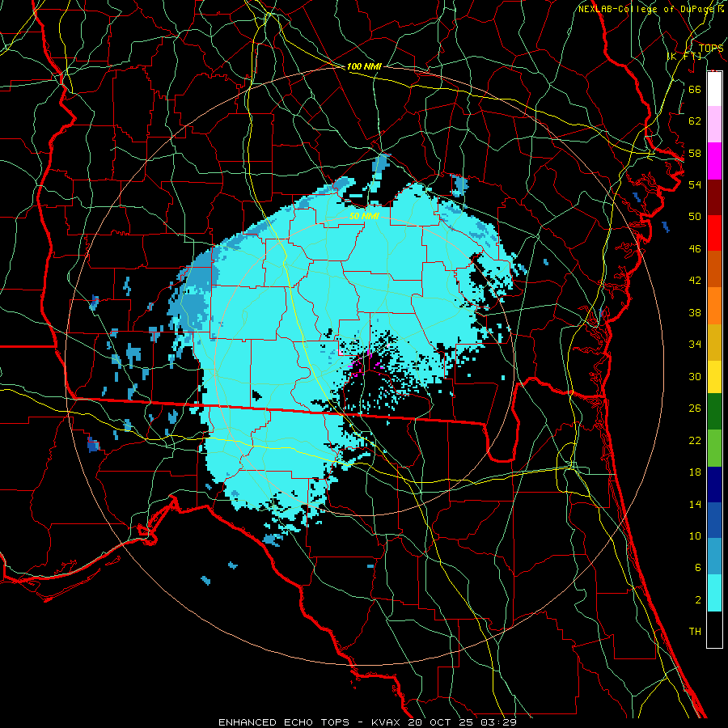Screen dimensions: 728x728
Task: Click the orange 42 kft legend swatch
Action: click(714, 306)
